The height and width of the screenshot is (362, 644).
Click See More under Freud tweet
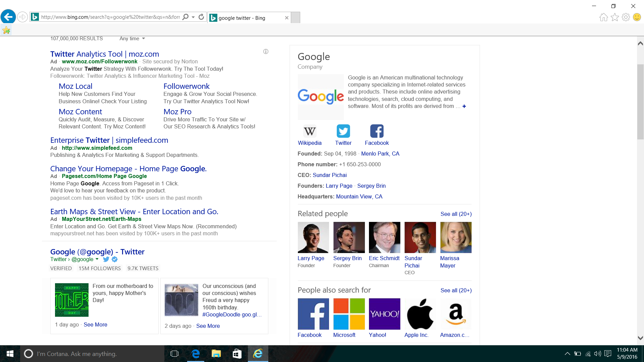click(x=208, y=326)
